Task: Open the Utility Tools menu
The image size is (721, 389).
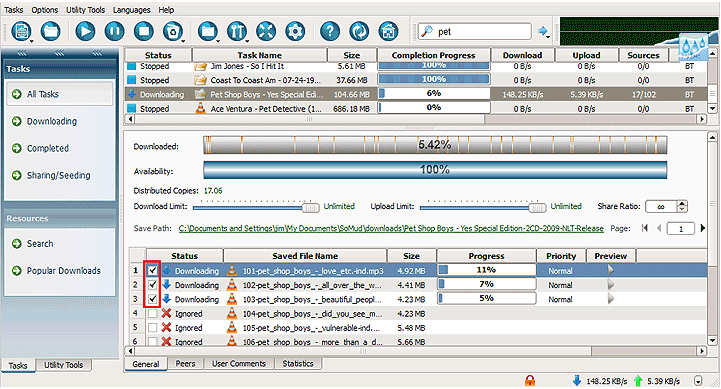Action: [86, 10]
